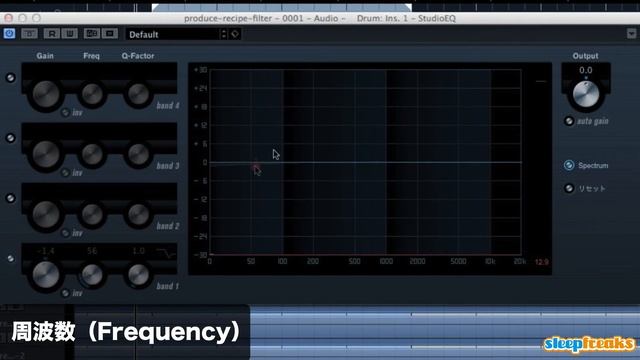The width and height of the screenshot is (640, 360).
Task: Toggle the StudioEQ plugin power button
Action: [x=9, y=33]
